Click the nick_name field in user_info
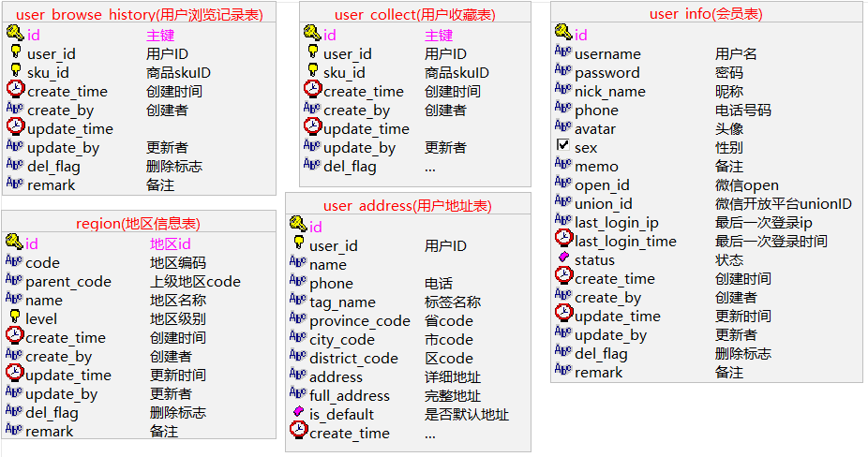Image resolution: width=868 pixels, height=457 pixels. pos(610,91)
